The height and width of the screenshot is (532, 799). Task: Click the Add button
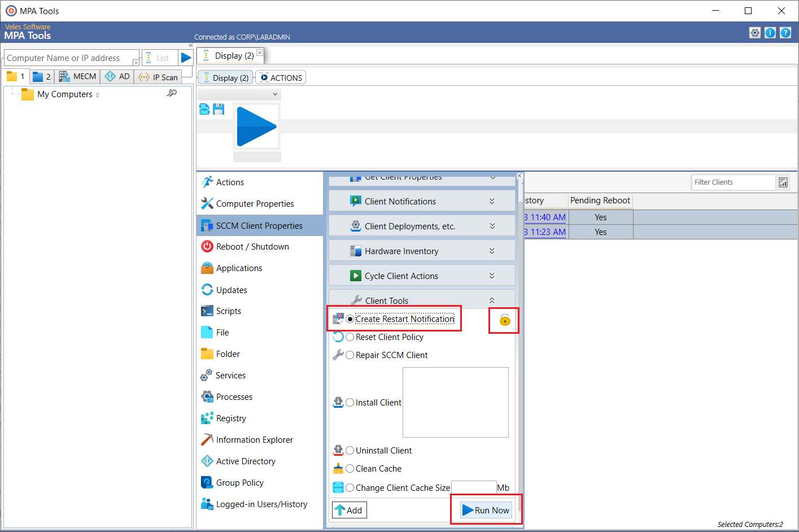tap(350, 510)
